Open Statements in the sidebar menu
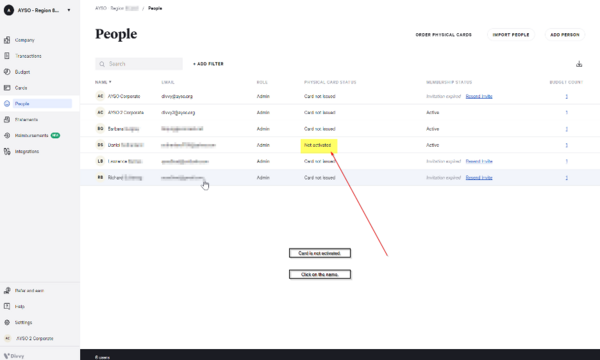The height and width of the screenshot is (360, 600). 26,119
